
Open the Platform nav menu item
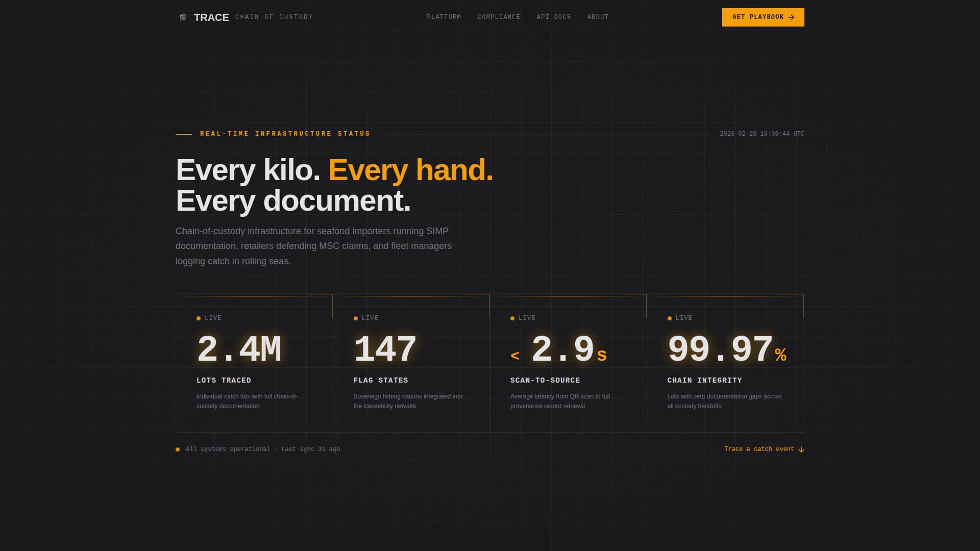coord(444,17)
